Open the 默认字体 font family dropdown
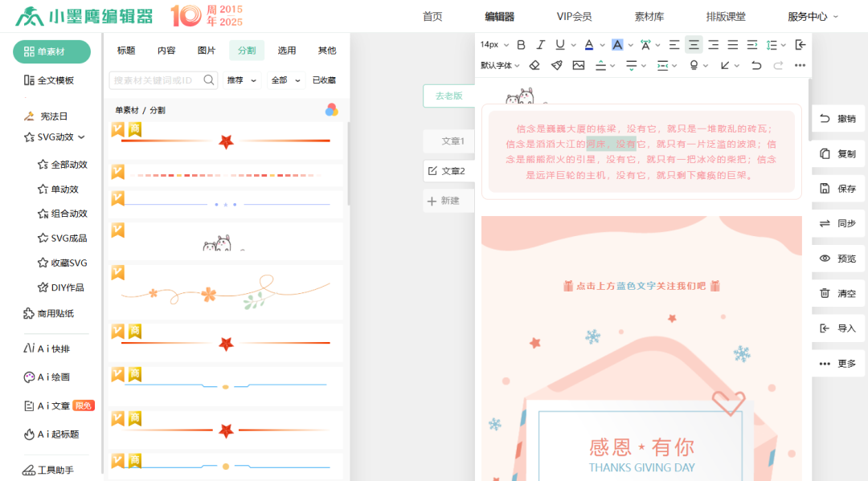This screenshot has height=481, width=868. tap(497, 65)
